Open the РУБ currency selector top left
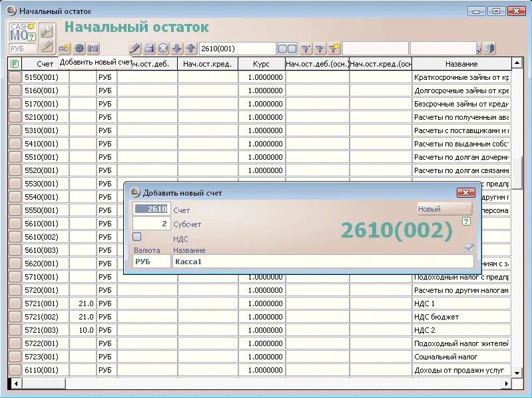Viewport: 532px width, 398px height. [x=22, y=49]
